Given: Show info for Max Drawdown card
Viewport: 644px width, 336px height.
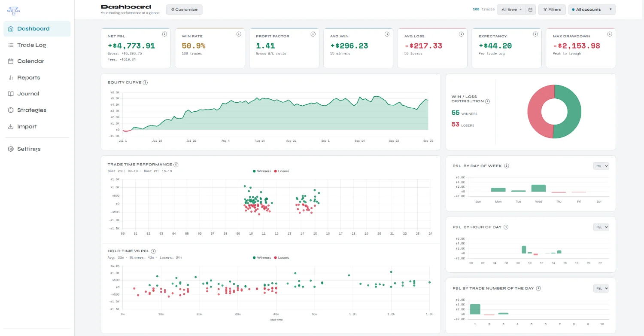Looking at the screenshot, I should tap(610, 34).
